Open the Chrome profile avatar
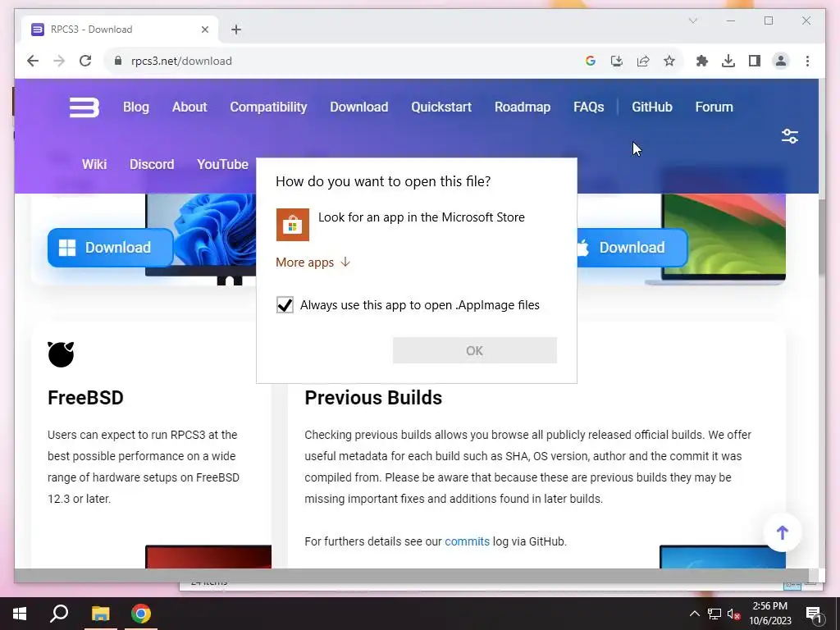The width and height of the screenshot is (840, 630). pos(781,61)
